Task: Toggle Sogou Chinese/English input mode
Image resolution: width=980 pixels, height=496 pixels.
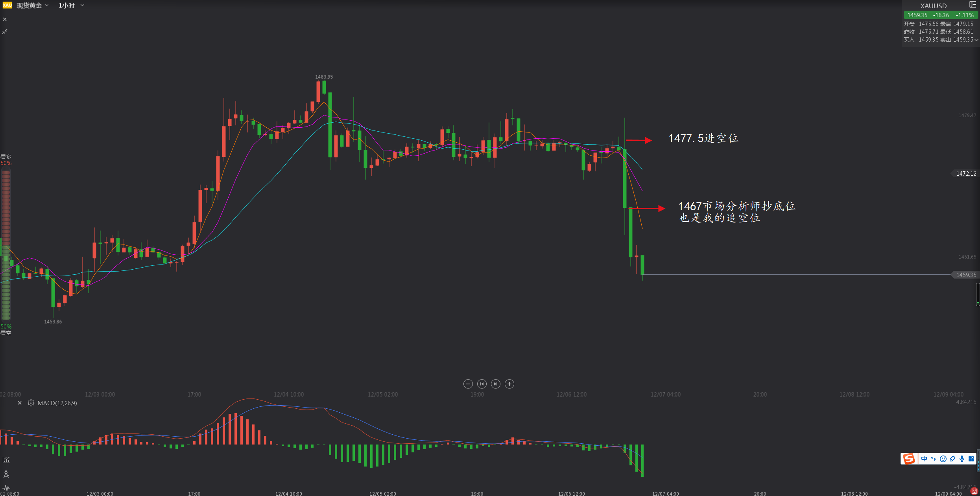Action: (x=924, y=459)
